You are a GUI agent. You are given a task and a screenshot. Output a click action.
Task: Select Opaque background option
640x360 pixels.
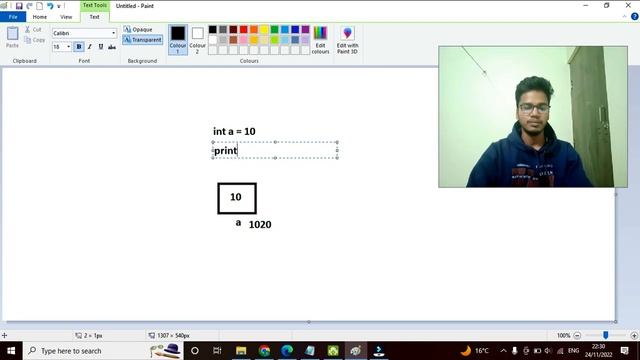pyautogui.click(x=138, y=29)
